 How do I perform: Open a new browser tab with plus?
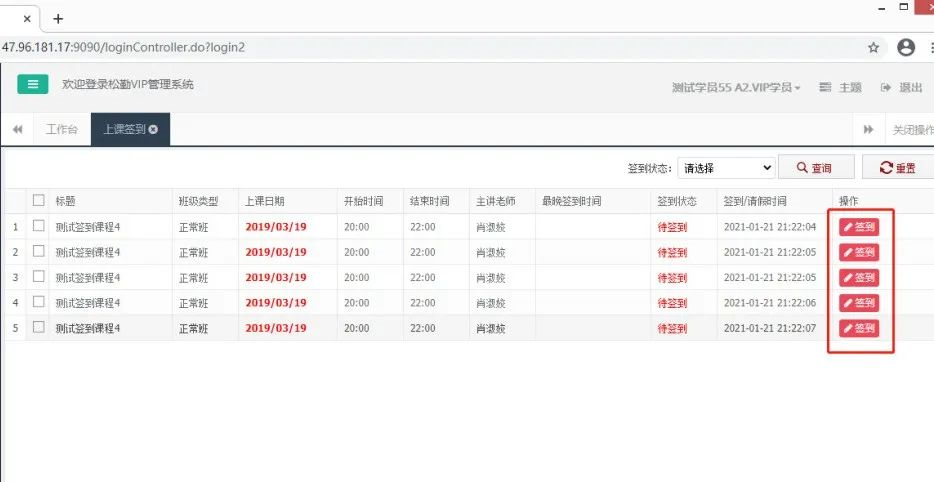pyautogui.click(x=58, y=18)
